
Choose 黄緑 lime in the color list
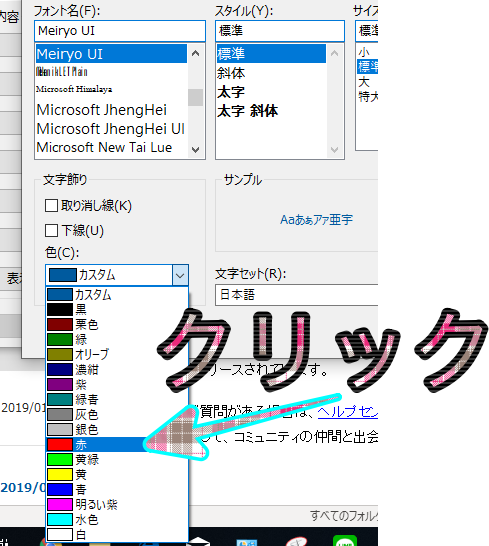pos(117,460)
